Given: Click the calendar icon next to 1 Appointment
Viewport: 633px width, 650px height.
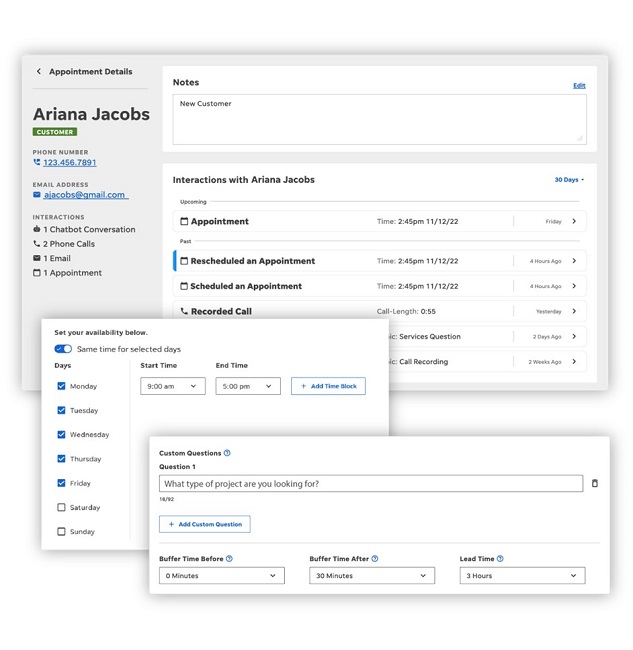Looking at the screenshot, I should (37, 273).
